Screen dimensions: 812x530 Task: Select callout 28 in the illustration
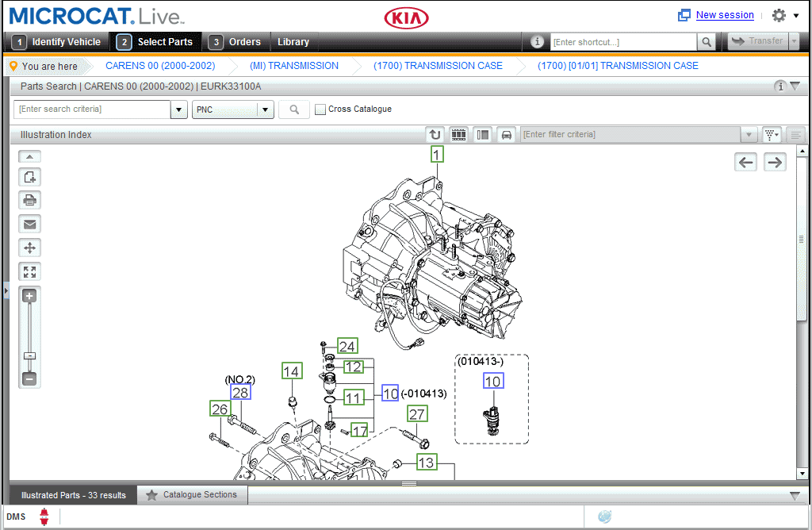[241, 391]
